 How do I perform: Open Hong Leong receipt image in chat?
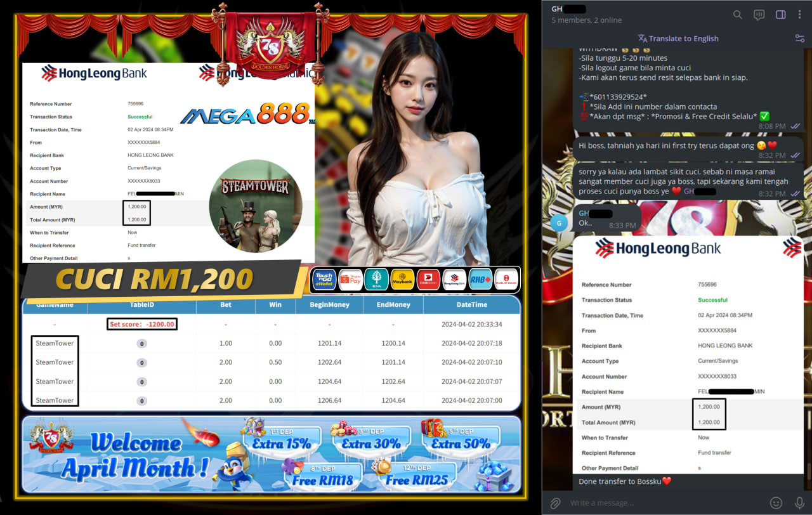[688, 355]
